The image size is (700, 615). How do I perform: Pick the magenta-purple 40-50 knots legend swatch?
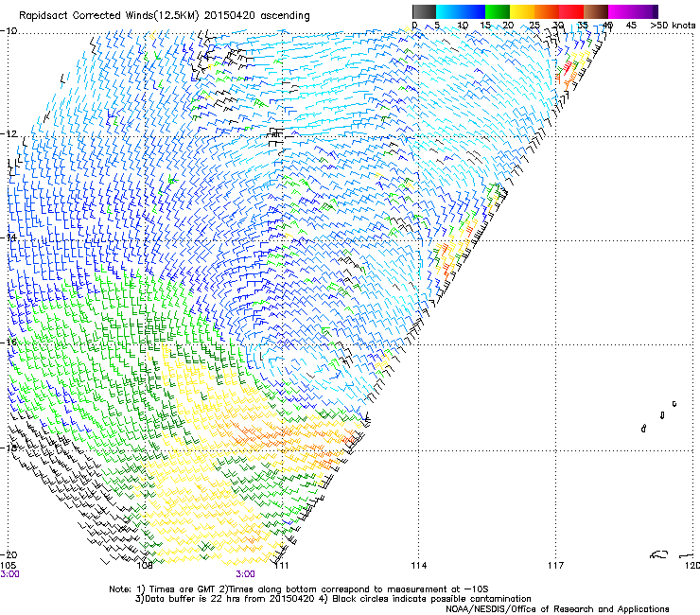633,11
